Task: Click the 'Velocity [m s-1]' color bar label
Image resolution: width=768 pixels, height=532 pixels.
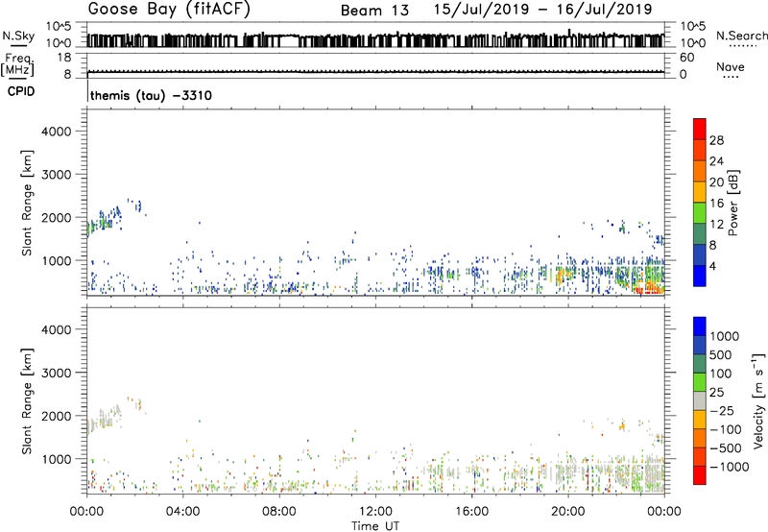Action: tap(758, 400)
